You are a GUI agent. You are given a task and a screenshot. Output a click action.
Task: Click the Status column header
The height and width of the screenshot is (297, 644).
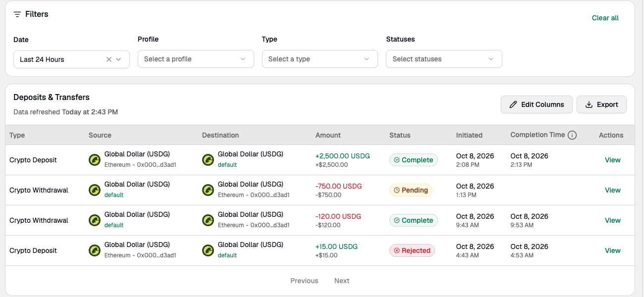tap(400, 135)
